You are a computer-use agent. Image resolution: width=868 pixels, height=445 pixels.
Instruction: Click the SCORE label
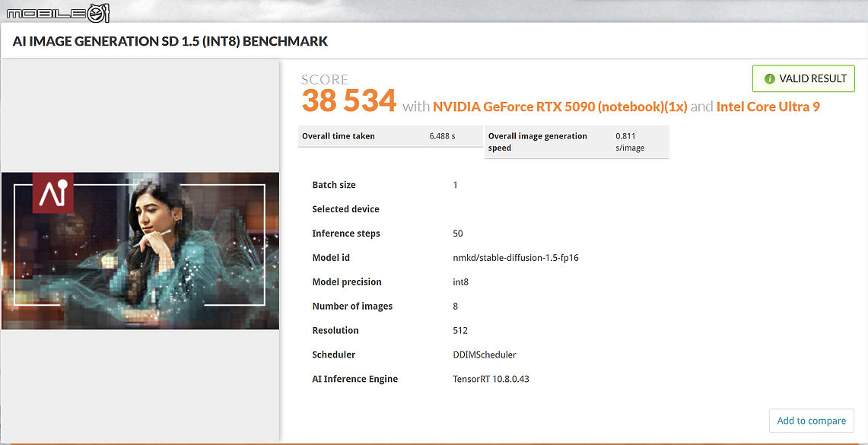[x=325, y=80]
